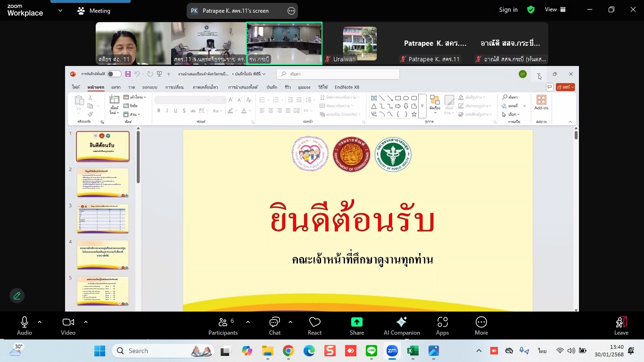Image resolution: width=644 pixels, height=362 pixels.
Task: Start slideshow from beginning quick access icon
Action: (159, 74)
